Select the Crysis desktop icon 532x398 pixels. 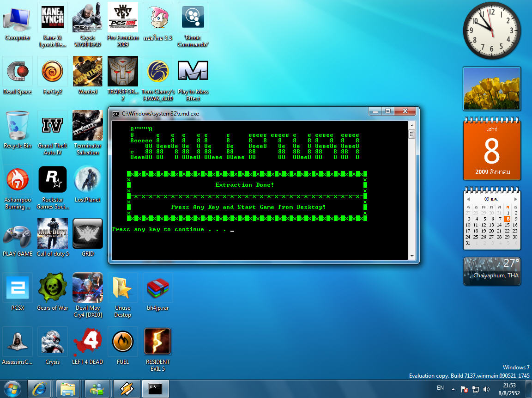(x=52, y=346)
